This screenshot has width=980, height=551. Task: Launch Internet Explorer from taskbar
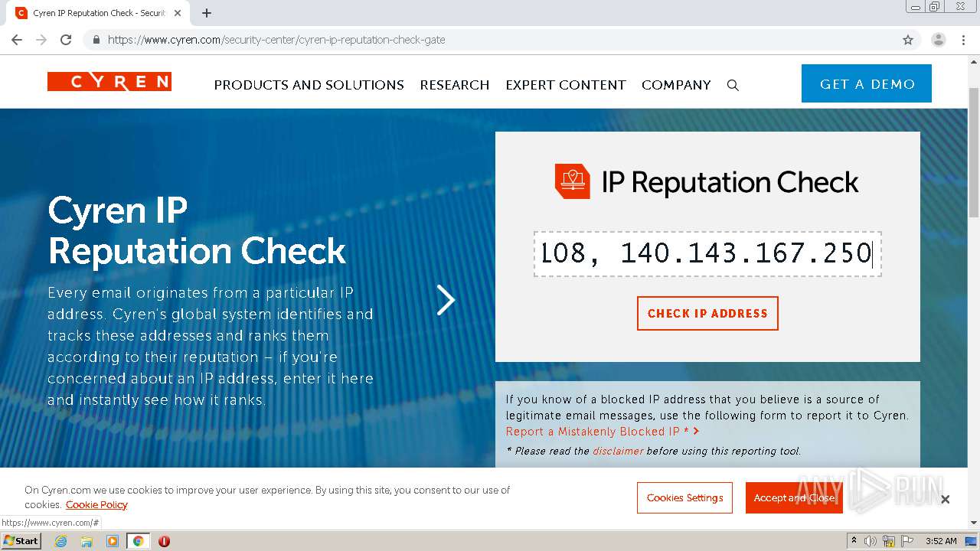[60, 541]
